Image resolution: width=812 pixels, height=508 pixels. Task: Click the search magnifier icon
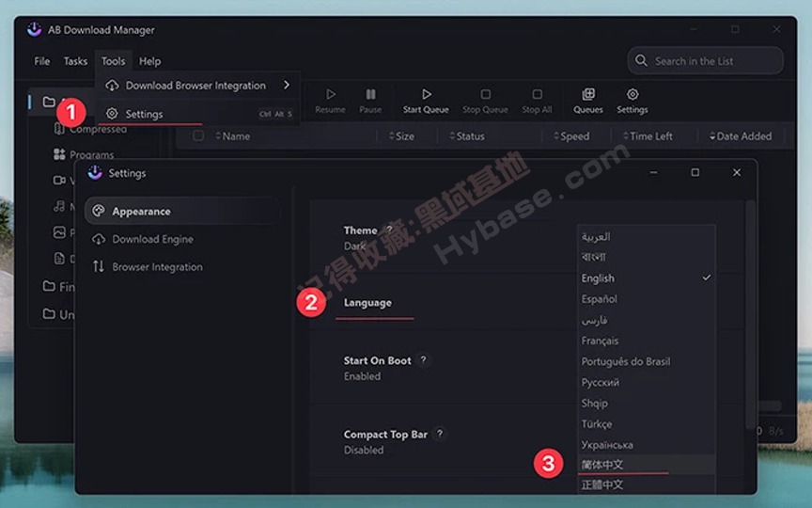pyautogui.click(x=641, y=60)
